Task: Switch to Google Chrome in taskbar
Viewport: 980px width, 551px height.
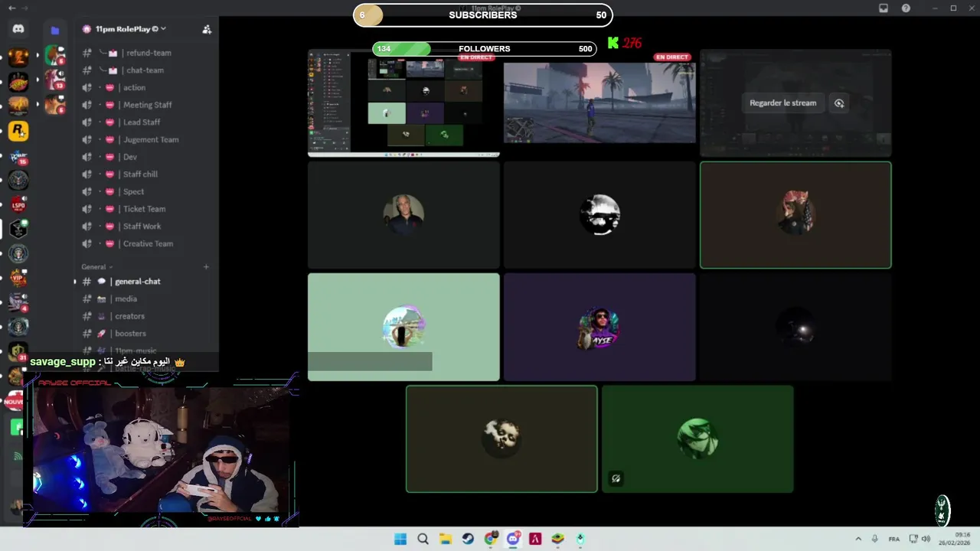Action: pos(490,539)
